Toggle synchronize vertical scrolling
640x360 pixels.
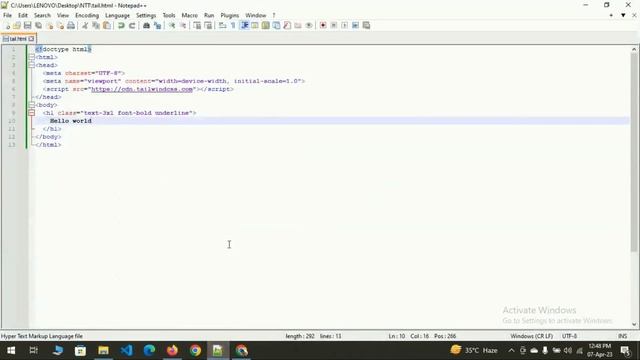click(x=197, y=25)
